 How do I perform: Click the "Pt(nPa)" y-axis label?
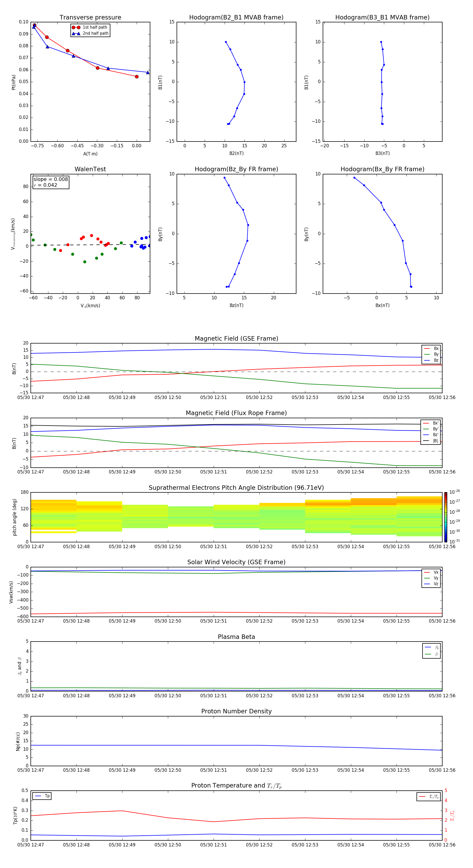click(13, 82)
